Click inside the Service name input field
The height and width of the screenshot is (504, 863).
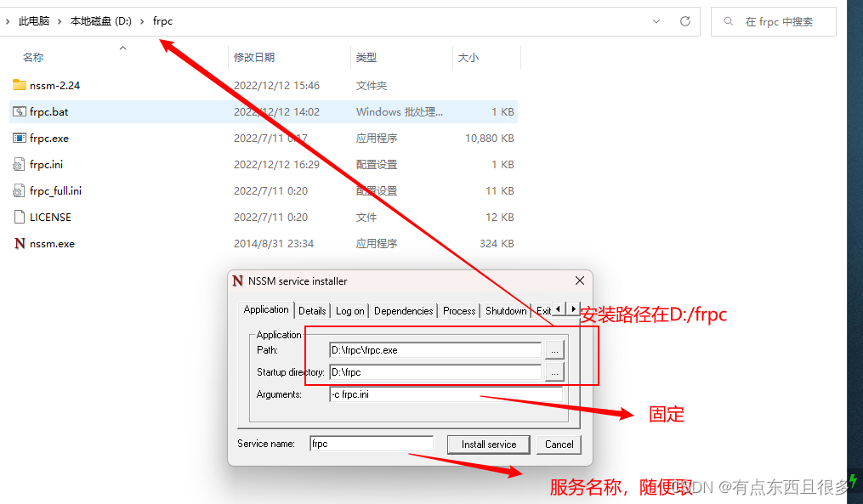pyautogui.click(x=372, y=443)
